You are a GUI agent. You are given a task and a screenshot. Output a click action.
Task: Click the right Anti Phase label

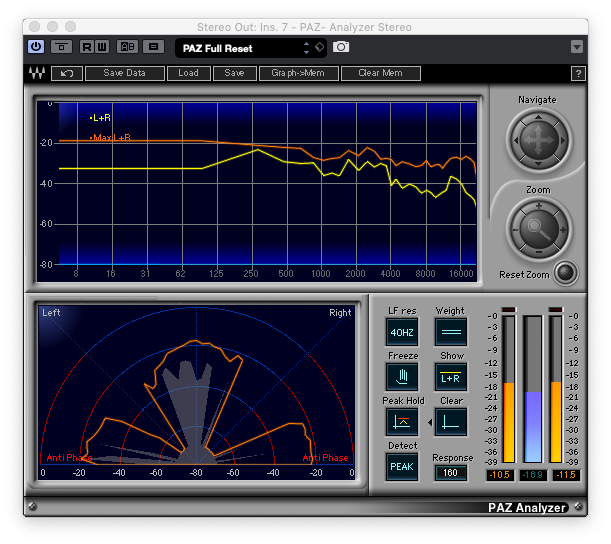(x=325, y=457)
